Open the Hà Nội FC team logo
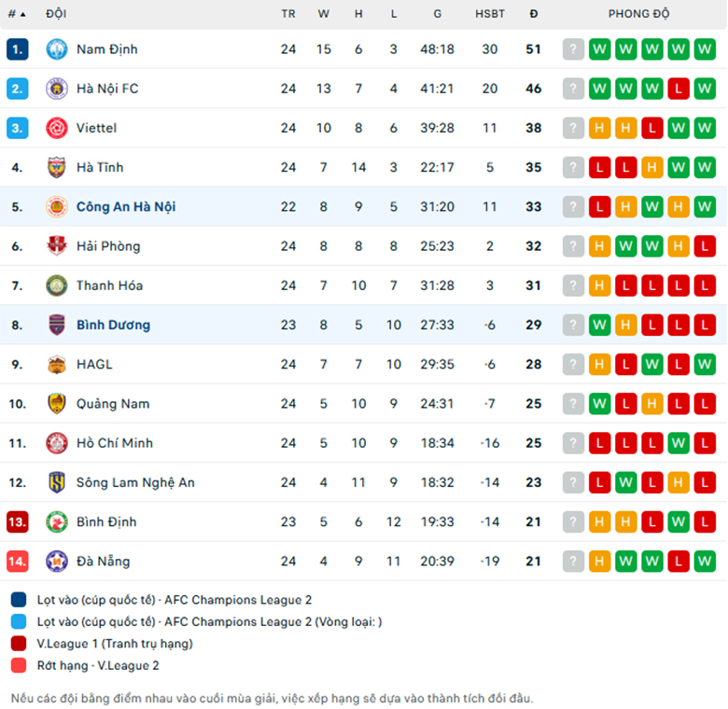The image size is (728, 709). click(57, 89)
